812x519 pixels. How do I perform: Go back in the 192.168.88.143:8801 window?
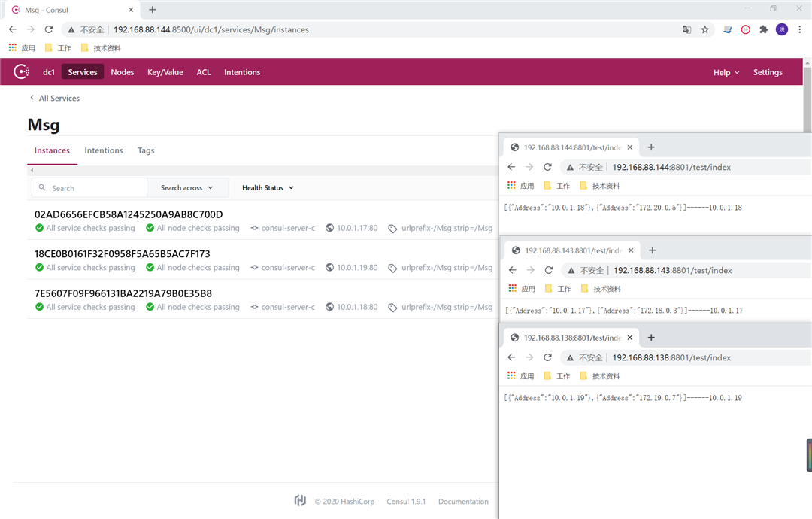click(513, 270)
